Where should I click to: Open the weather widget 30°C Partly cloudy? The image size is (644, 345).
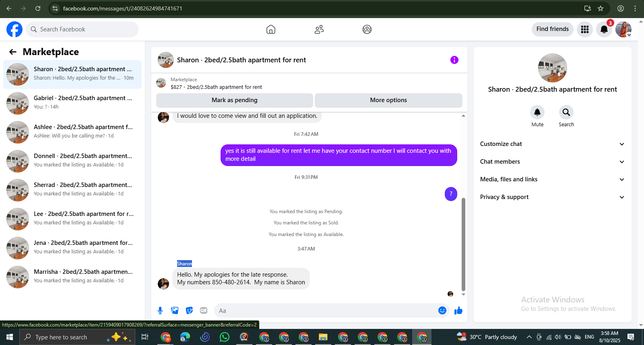tap(487, 337)
